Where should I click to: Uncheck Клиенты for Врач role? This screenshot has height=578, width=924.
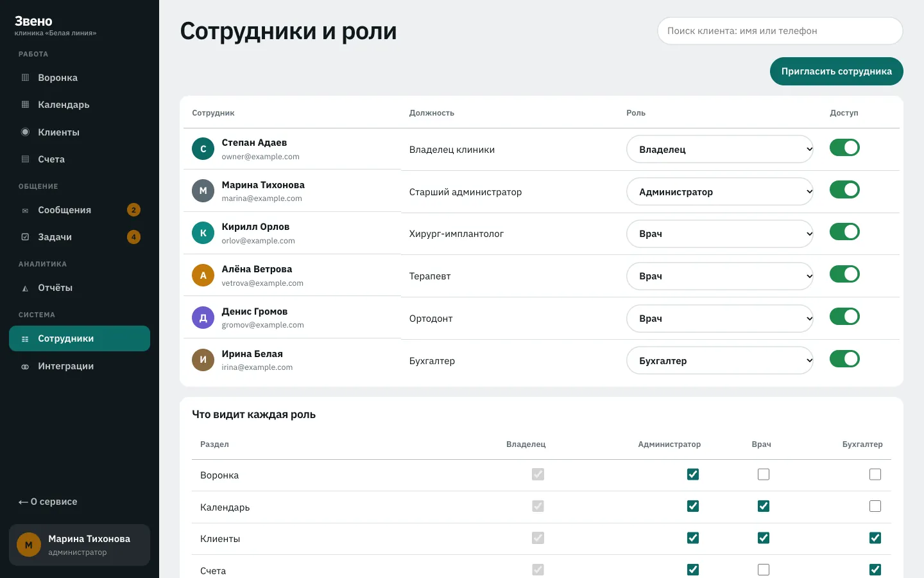point(764,538)
